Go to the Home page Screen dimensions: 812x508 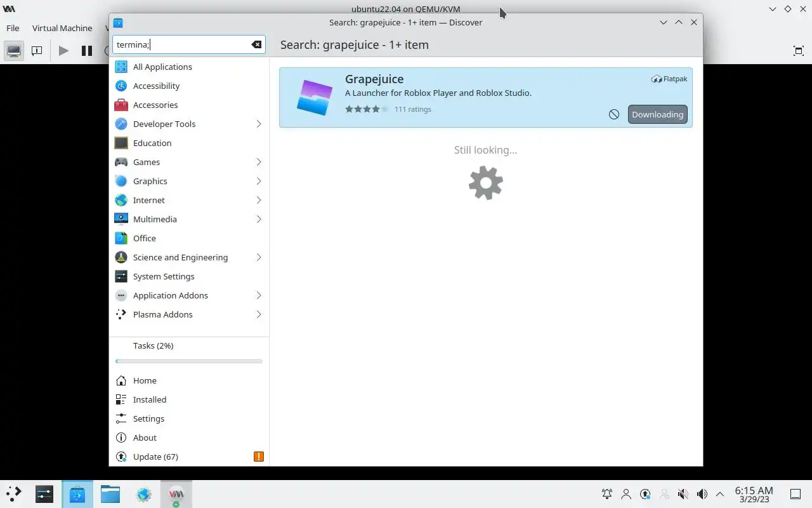[x=189, y=380]
